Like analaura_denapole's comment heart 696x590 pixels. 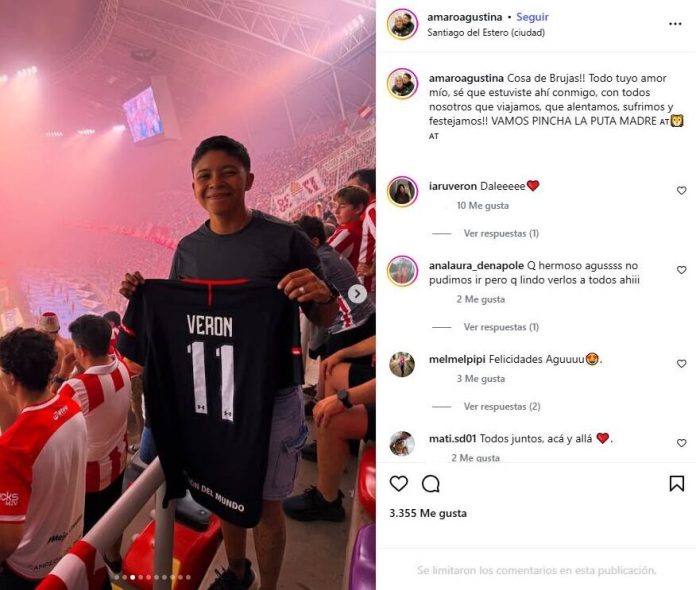(681, 270)
